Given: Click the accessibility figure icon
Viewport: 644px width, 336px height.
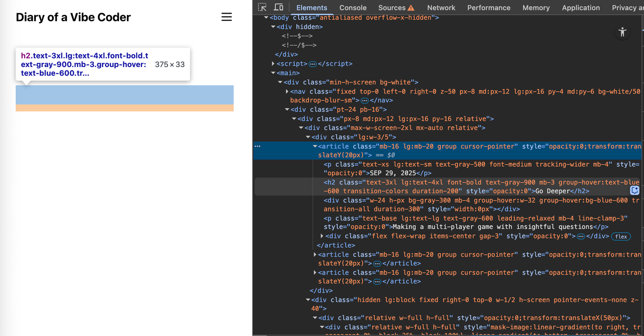Looking at the screenshot, I should tap(622, 32).
